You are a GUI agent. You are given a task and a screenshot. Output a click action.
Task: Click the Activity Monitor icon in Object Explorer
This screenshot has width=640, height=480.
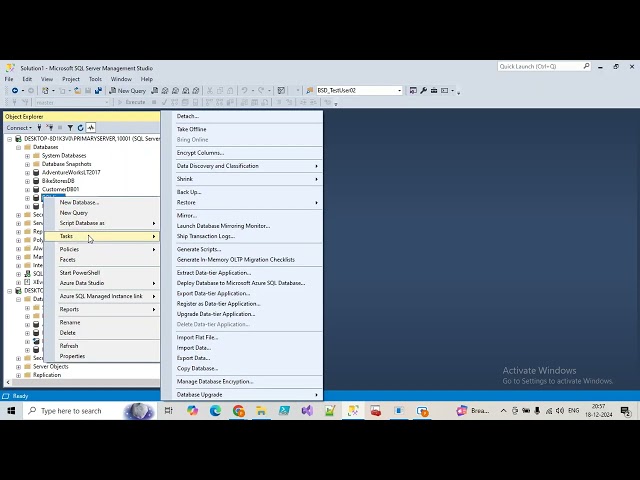pos(91,128)
